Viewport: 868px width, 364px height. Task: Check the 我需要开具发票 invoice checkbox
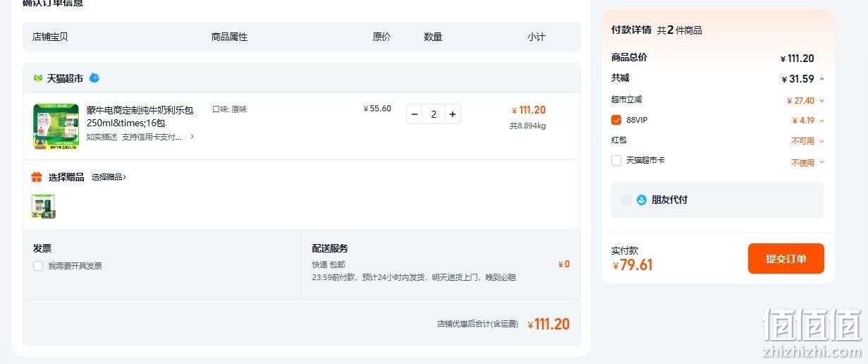pyautogui.click(x=38, y=266)
